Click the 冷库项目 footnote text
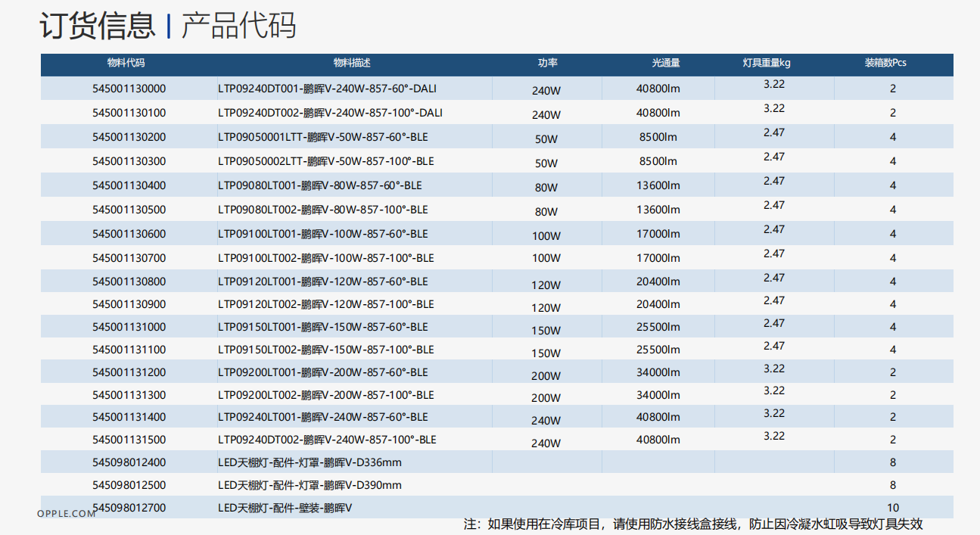 pos(692,524)
